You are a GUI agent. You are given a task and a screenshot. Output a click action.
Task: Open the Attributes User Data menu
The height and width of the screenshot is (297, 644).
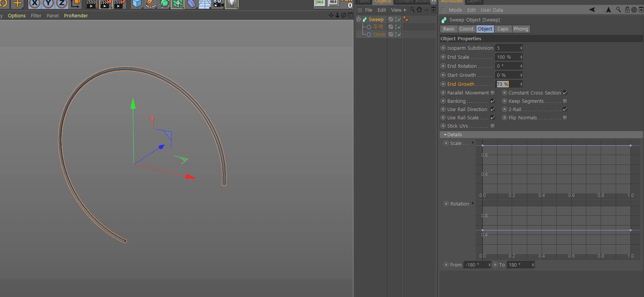pos(492,10)
